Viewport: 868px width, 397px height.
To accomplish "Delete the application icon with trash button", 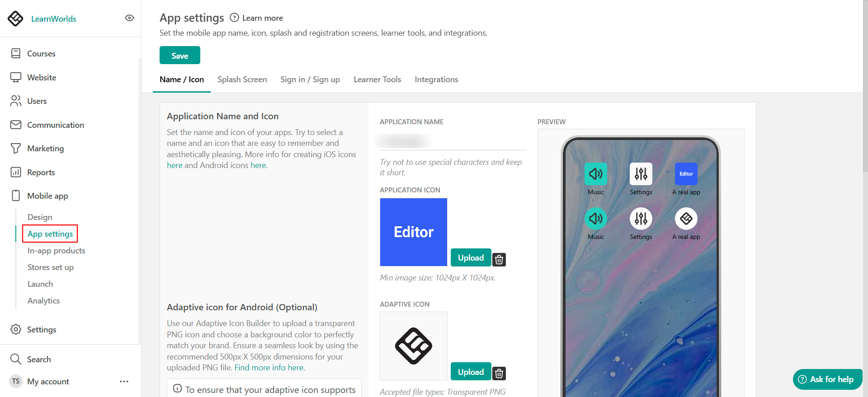I will [499, 259].
